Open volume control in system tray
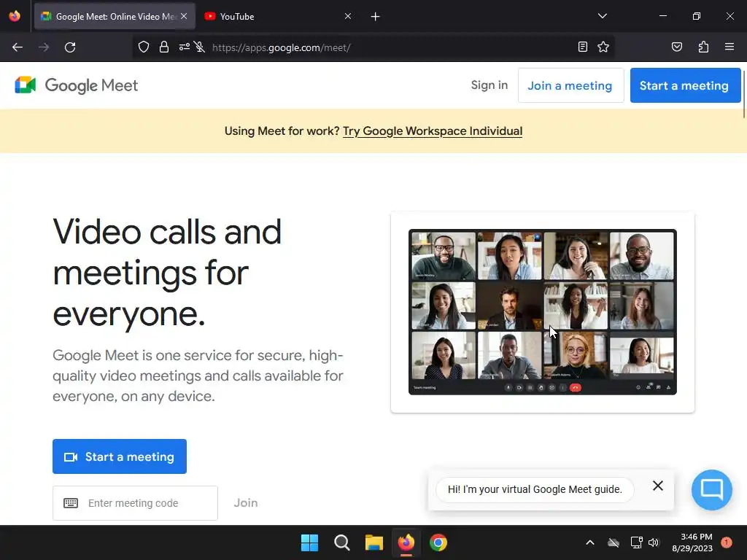The height and width of the screenshot is (560, 747). click(654, 542)
